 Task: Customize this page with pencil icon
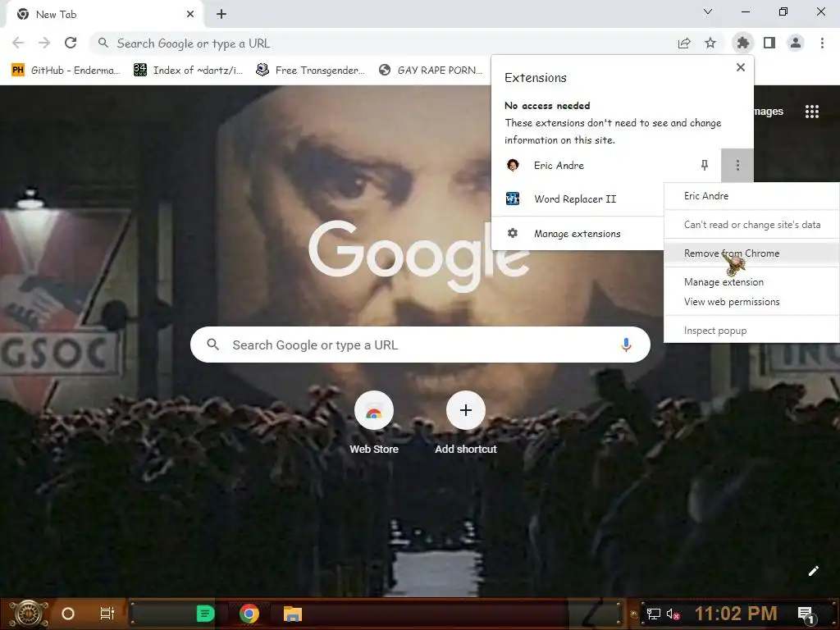click(813, 571)
